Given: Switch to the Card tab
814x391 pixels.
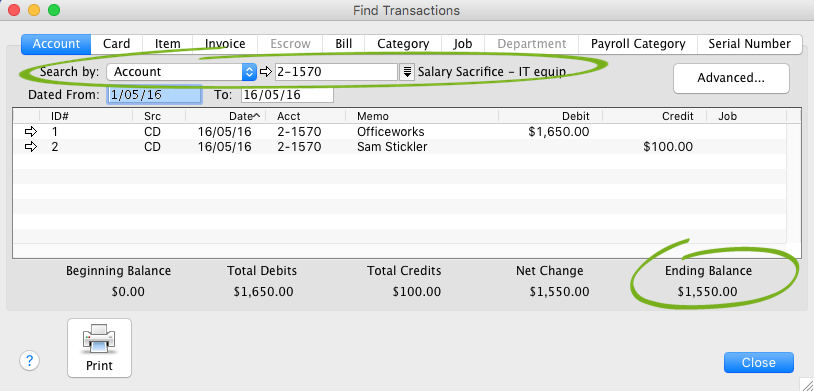Looking at the screenshot, I should (116, 44).
